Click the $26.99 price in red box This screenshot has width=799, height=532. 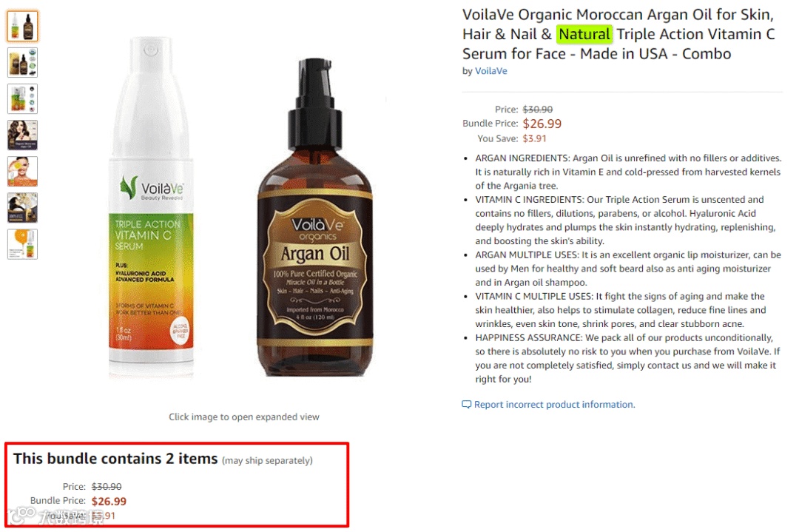pyautogui.click(x=109, y=502)
